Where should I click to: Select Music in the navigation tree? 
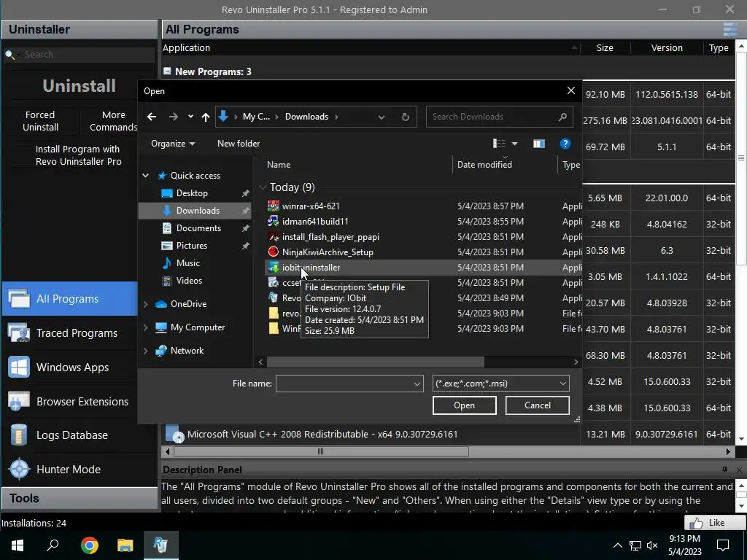[x=187, y=262]
